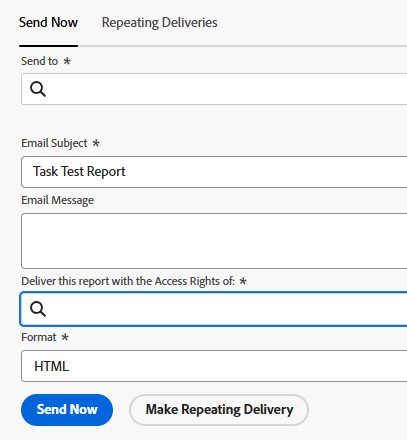The image size is (407, 440).
Task: Click the search icon in Access Rights field
Action: coord(38,309)
